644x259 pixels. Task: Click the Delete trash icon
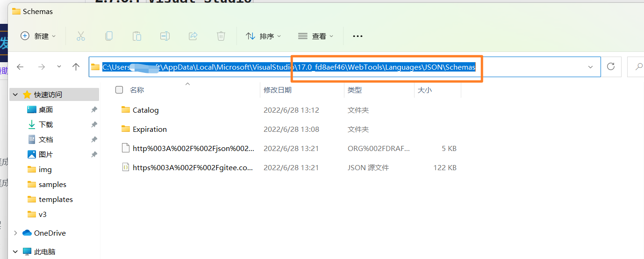point(221,36)
